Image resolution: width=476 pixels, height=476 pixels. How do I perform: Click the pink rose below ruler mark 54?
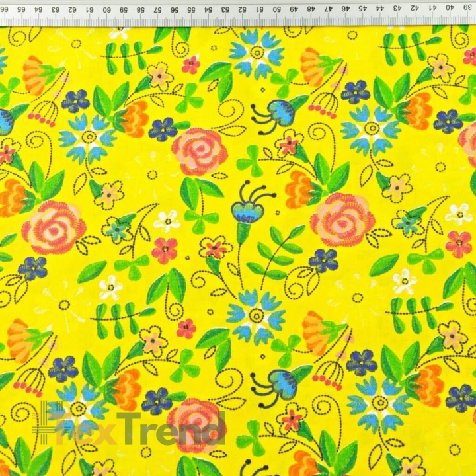point(200,152)
